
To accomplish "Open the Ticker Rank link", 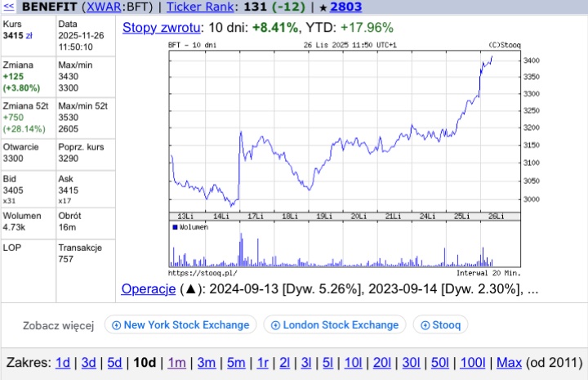I will coord(200,7).
